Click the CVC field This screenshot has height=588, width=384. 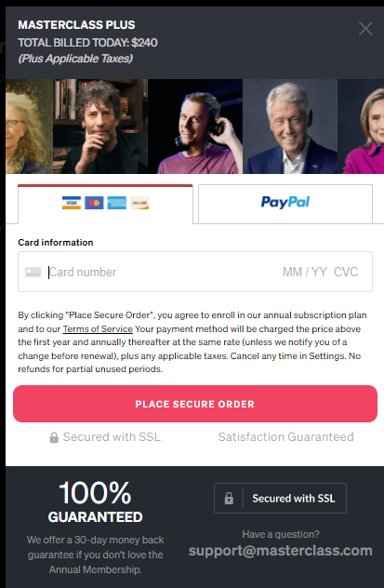[346, 272]
